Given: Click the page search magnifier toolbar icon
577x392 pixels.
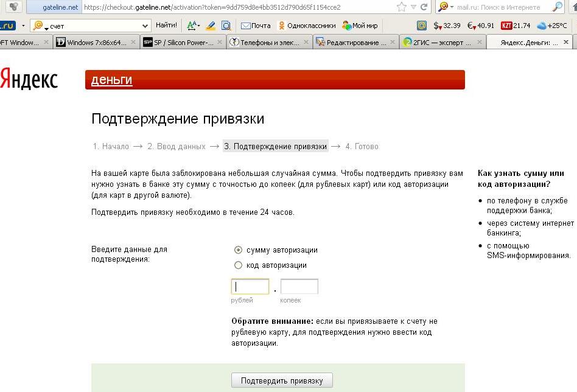Looking at the screenshot, I should click(226, 26).
